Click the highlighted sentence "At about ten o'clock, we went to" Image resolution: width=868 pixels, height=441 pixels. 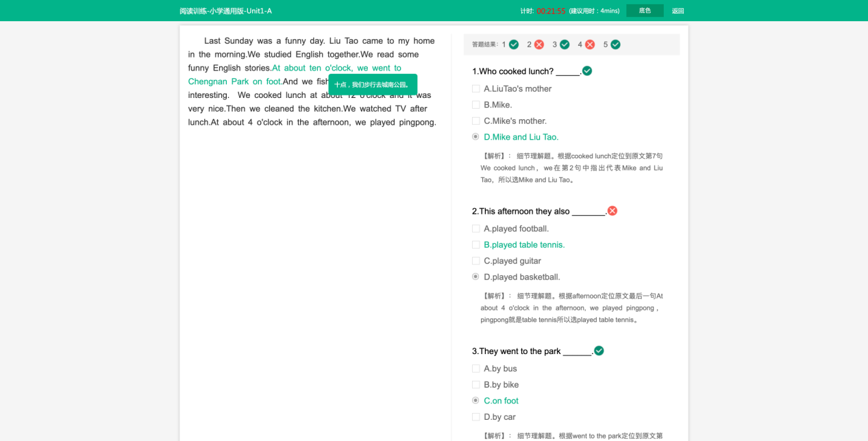pyautogui.click(x=336, y=68)
